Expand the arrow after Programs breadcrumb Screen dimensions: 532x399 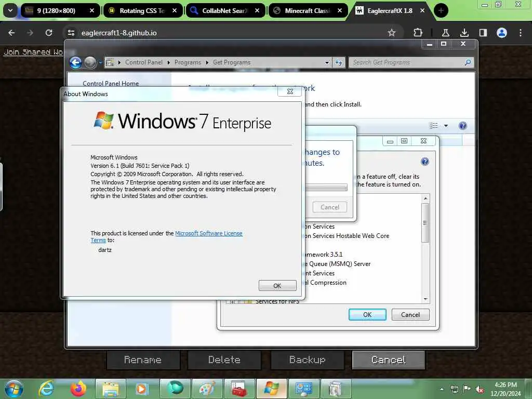(207, 62)
